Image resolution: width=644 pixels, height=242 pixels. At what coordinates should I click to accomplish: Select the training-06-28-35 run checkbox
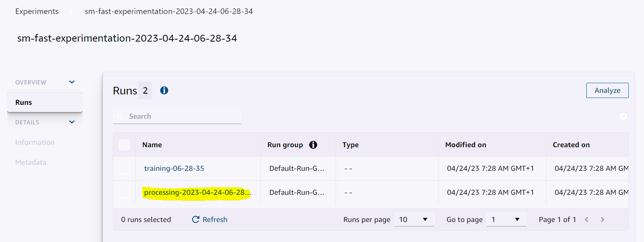pyautogui.click(x=125, y=168)
